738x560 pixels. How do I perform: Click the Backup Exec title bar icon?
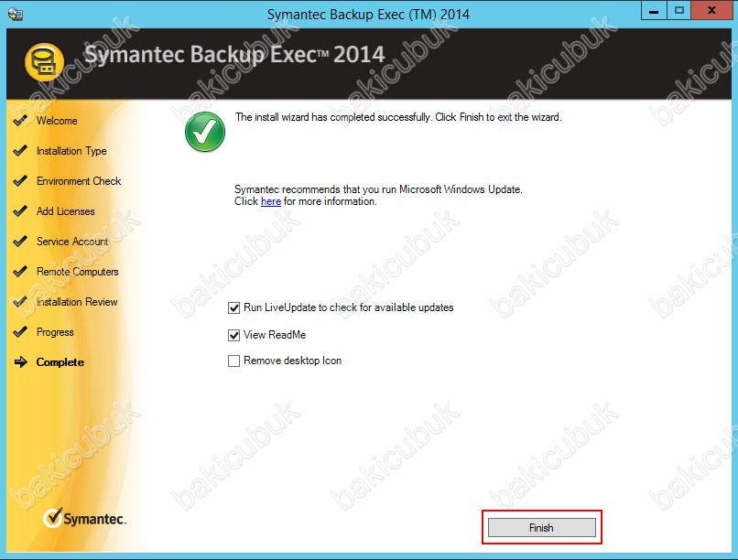[15, 14]
